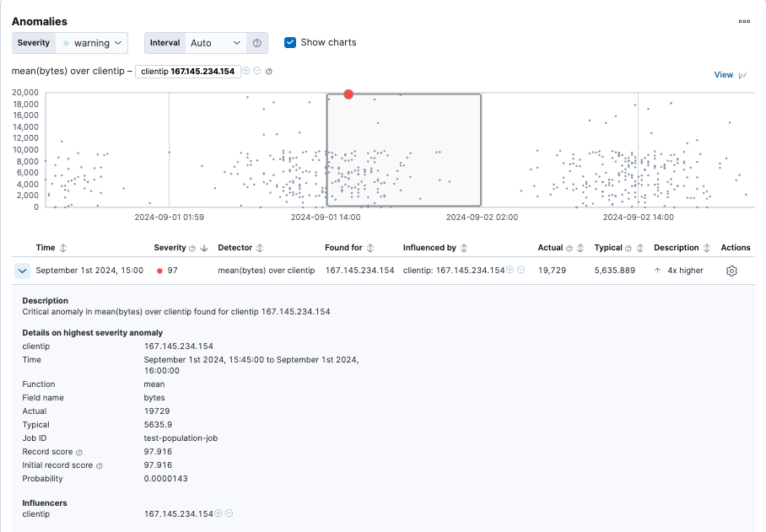Image resolution: width=766 pixels, height=532 pixels.
Task: Remove filter minus icon beside chart clientip badge
Action: coord(257,71)
